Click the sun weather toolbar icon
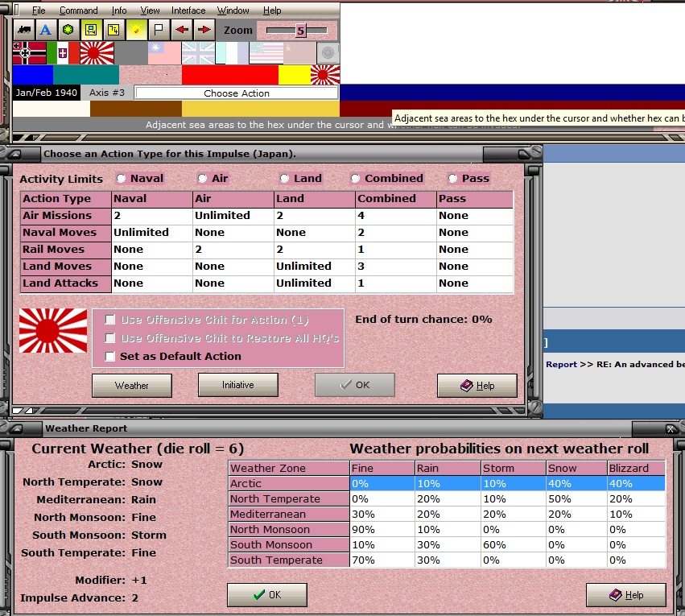685x616 pixels. click(136, 30)
